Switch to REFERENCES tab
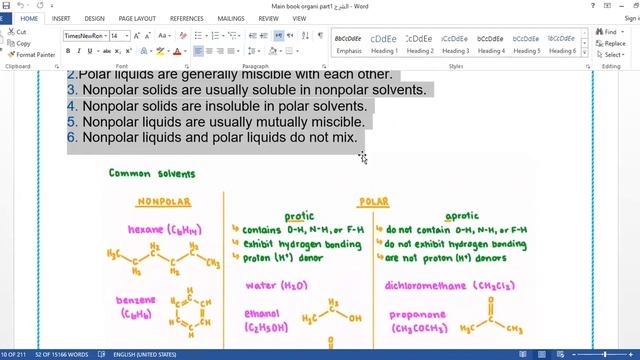 187,19
